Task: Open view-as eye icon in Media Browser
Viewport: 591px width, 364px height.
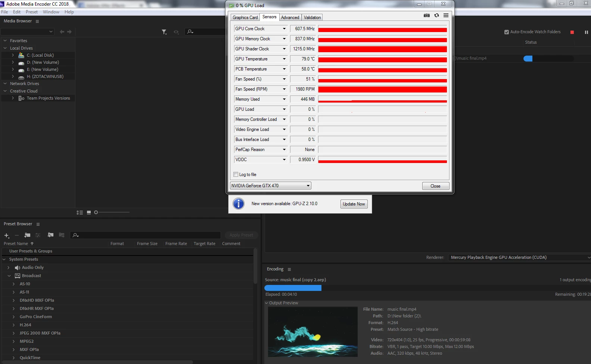Action: tap(176, 32)
